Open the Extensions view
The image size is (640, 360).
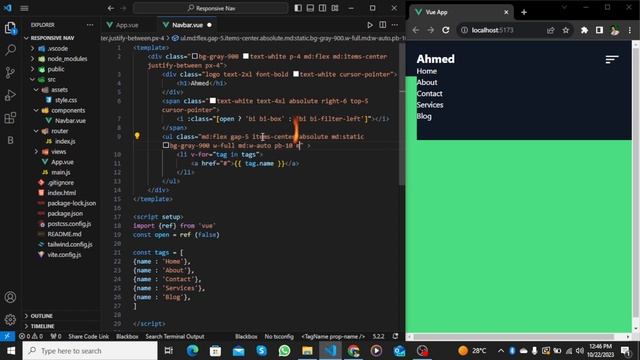pos(10,118)
